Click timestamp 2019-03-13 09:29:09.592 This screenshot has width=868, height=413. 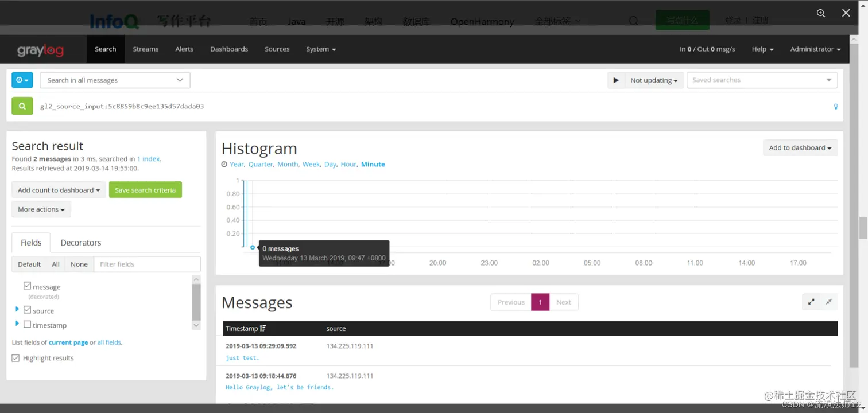coord(261,346)
